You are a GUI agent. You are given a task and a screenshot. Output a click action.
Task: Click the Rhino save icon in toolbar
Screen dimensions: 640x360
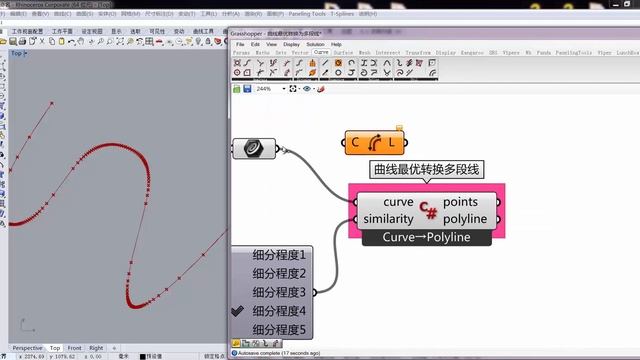(x=13, y=41)
